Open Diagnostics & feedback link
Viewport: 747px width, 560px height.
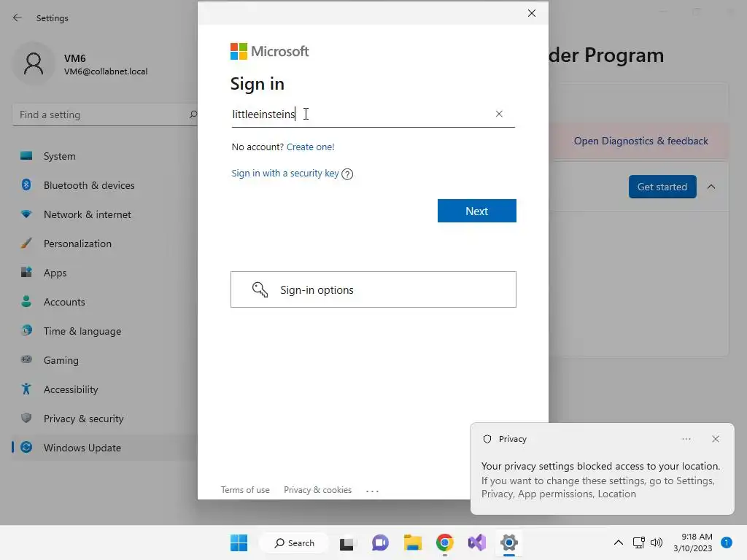[640, 141]
